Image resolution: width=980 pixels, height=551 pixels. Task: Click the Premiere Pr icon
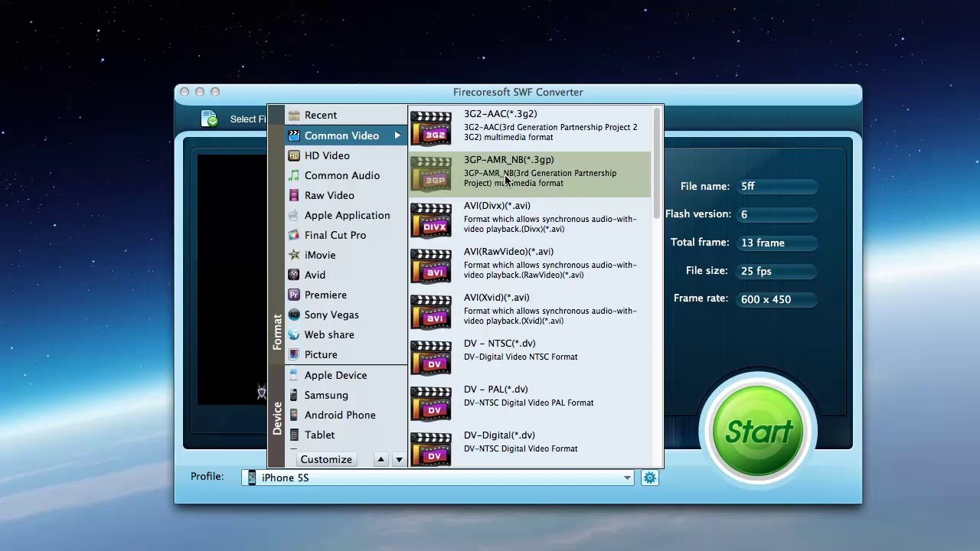click(293, 295)
